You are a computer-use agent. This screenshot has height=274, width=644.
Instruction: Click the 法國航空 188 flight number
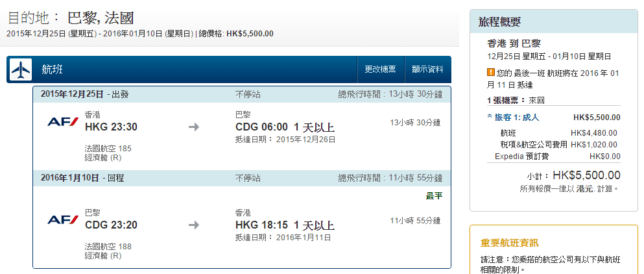coord(108,247)
